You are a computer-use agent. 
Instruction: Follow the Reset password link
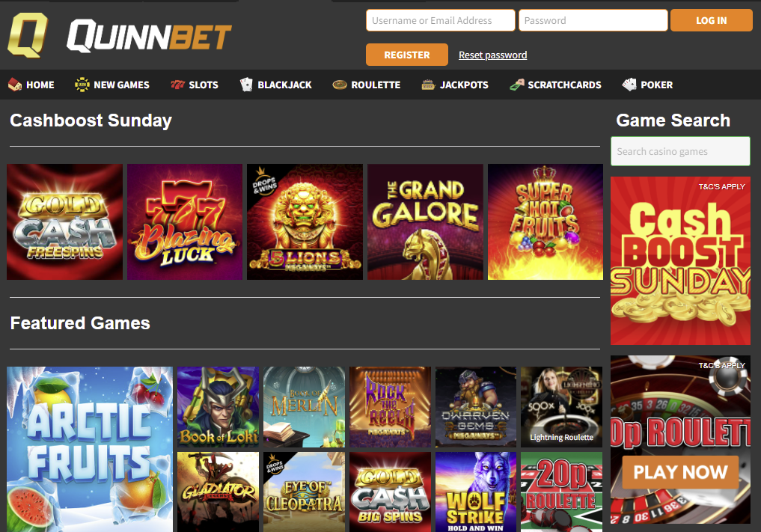(492, 55)
